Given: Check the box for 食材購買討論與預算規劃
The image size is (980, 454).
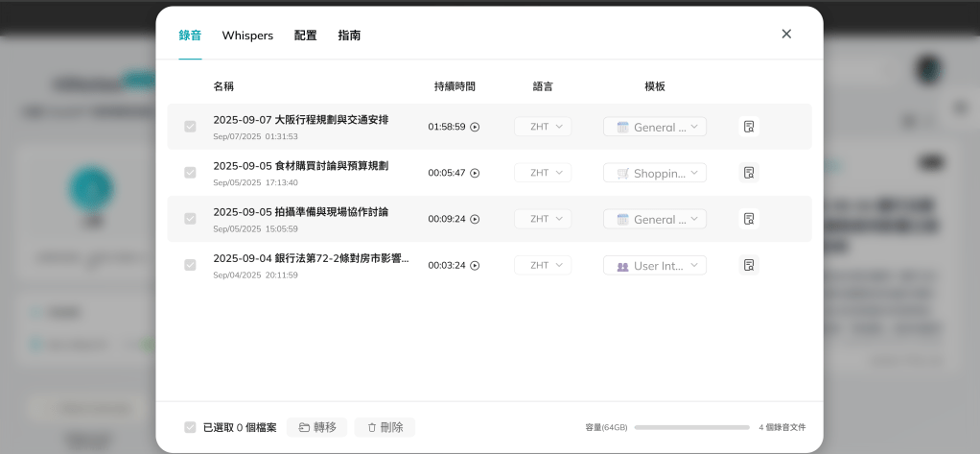Looking at the screenshot, I should [190, 173].
